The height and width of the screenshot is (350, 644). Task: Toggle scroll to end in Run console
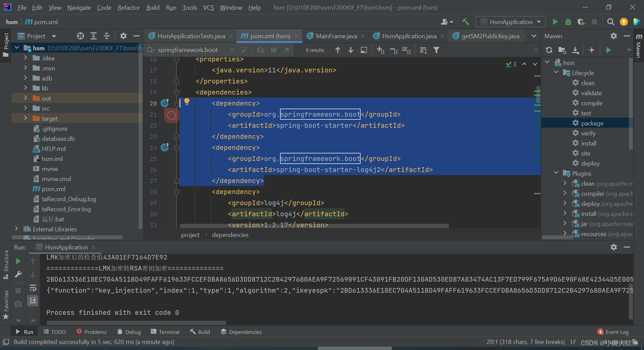click(33, 301)
